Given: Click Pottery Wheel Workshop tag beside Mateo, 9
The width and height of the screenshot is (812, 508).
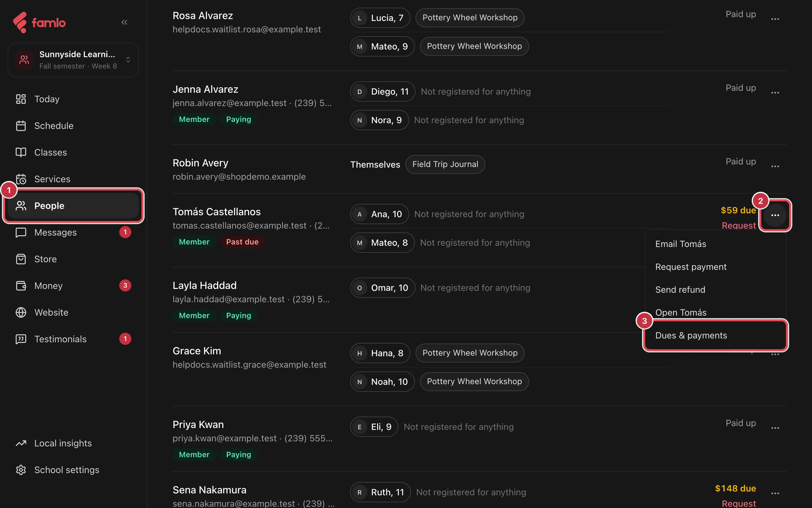Looking at the screenshot, I should 474,46.
